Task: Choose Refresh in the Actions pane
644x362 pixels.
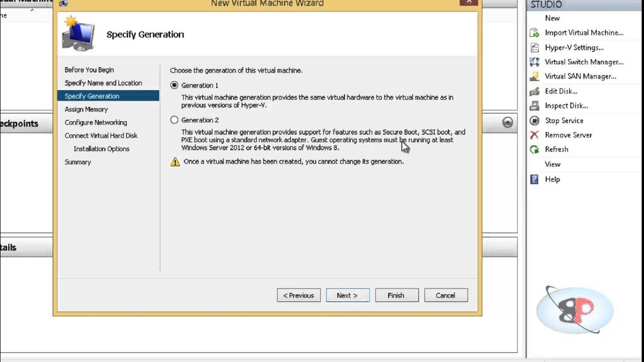Action: click(x=556, y=149)
